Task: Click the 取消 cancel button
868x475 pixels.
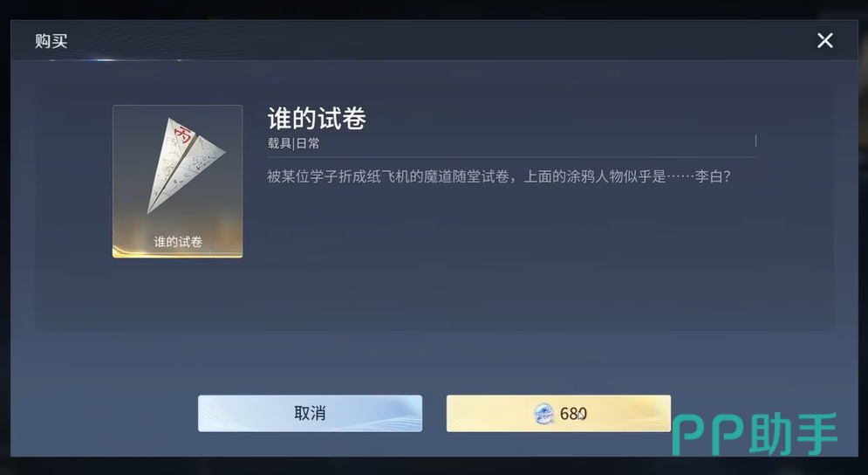Action: (x=310, y=413)
